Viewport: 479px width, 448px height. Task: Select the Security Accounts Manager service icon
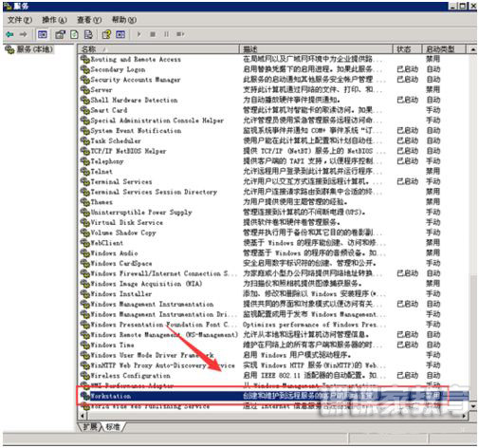[84, 80]
